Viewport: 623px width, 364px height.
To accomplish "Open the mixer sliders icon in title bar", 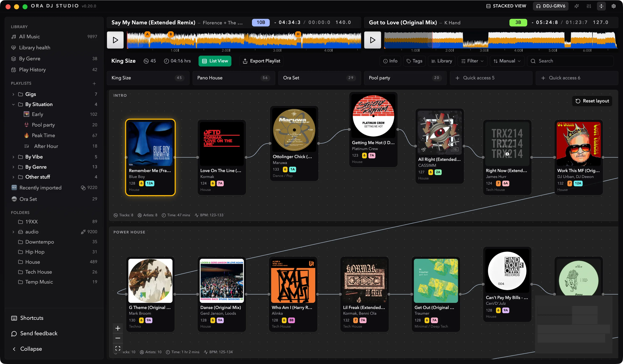I will point(589,6).
